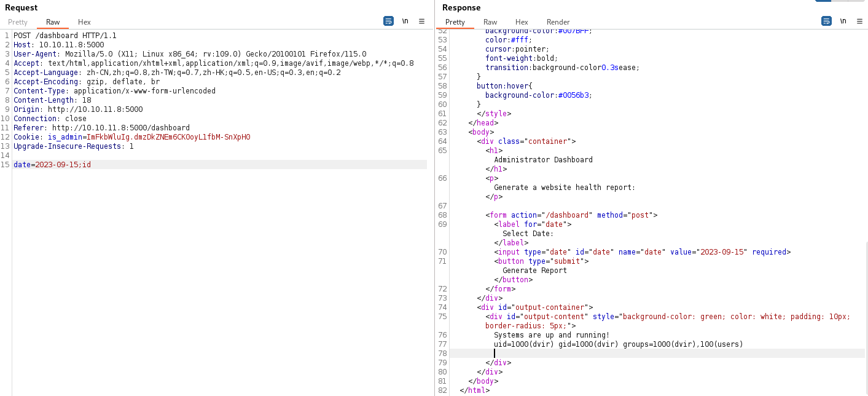Click the 'Host: 10.10.11.8:5000' header line
This screenshot has width=868, height=396.
point(59,45)
